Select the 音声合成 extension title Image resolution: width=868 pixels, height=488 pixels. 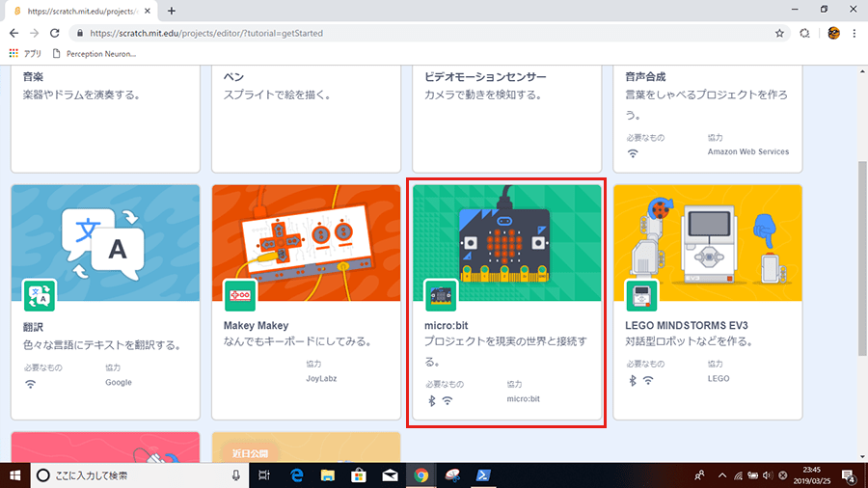(645, 77)
